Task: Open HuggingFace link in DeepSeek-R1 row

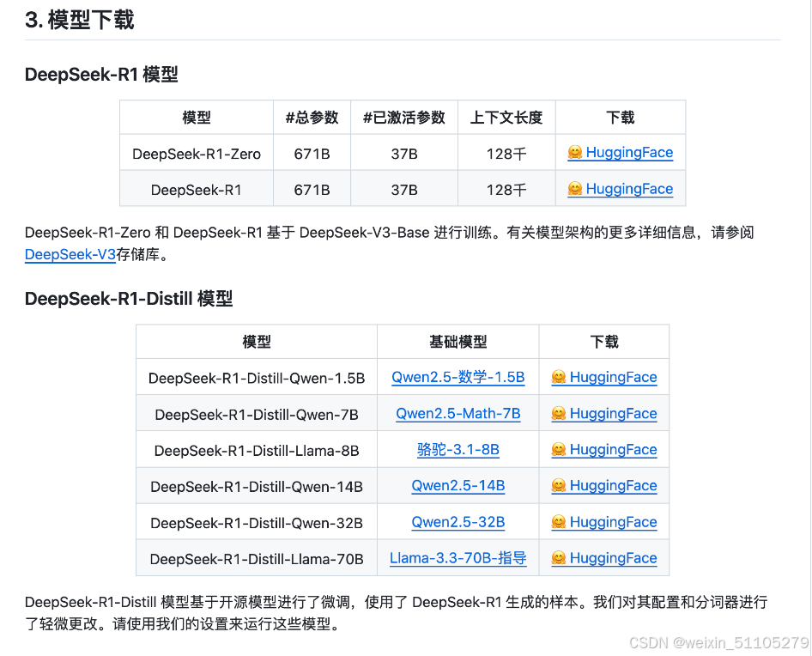Action: click(x=621, y=189)
